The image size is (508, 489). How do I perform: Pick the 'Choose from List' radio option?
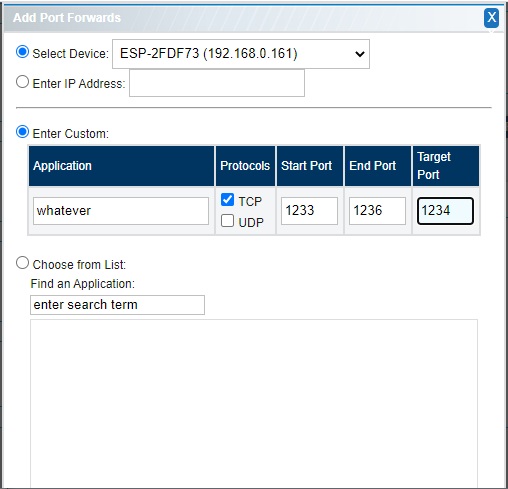22,263
